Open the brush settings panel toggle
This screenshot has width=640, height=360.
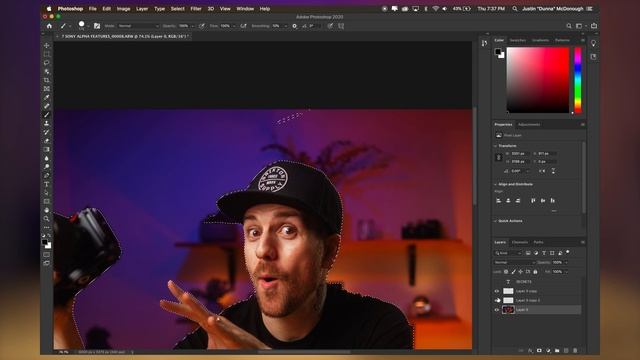[97, 26]
